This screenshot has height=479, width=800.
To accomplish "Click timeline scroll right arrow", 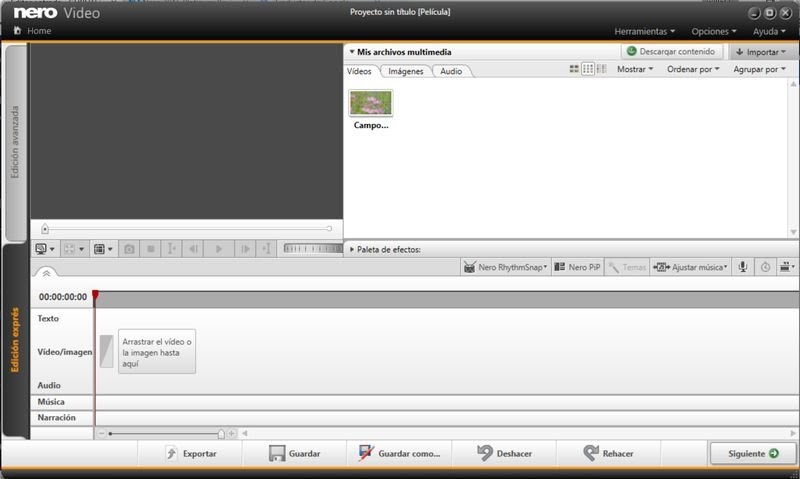I will pyautogui.click(x=793, y=434).
